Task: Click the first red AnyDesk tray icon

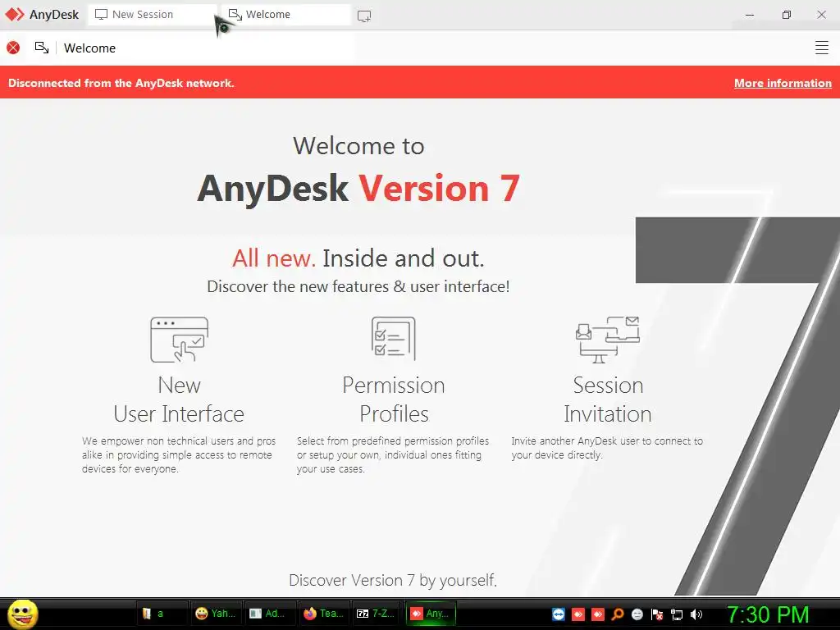Action: (x=578, y=614)
